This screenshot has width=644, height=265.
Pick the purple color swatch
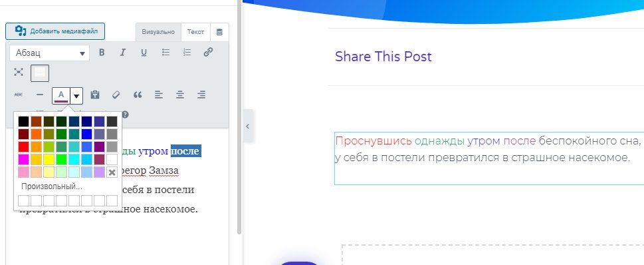[x=100, y=147]
